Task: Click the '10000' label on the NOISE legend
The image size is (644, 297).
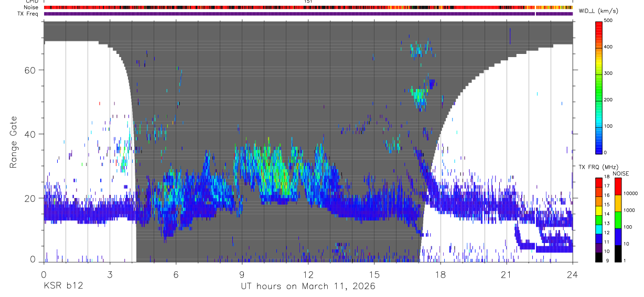Action: [631, 193]
